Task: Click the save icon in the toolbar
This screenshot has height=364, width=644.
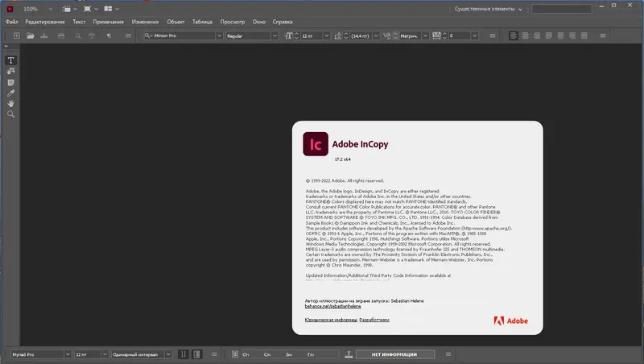Action: click(44, 35)
